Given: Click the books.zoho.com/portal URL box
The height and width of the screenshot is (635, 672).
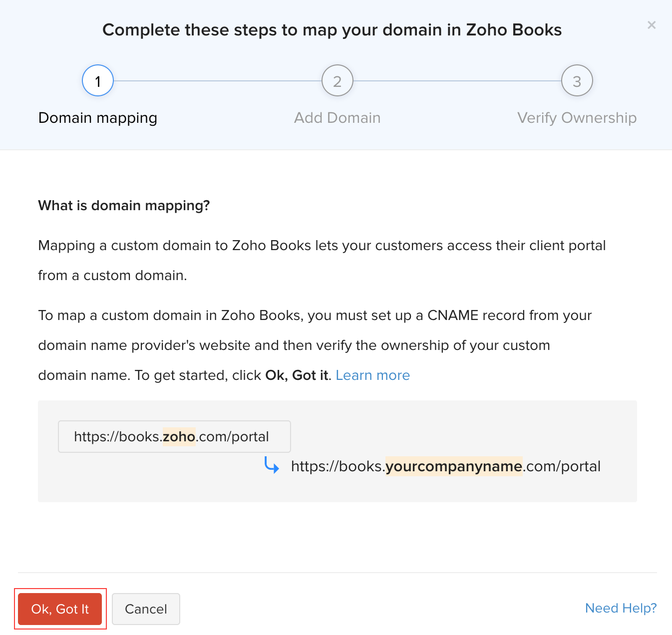Looking at the screenshot, I should click(174, 436).
